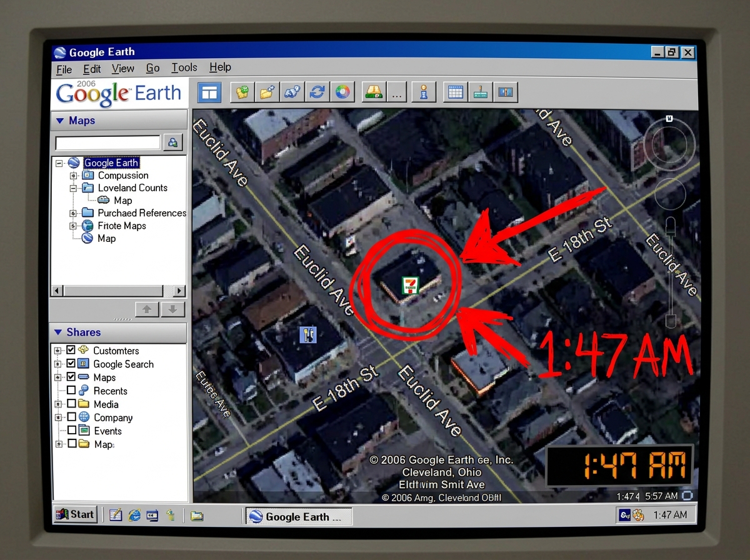Click the Start button
The width and height of the screenshot is (750, 560).
(x=75, y=514)
